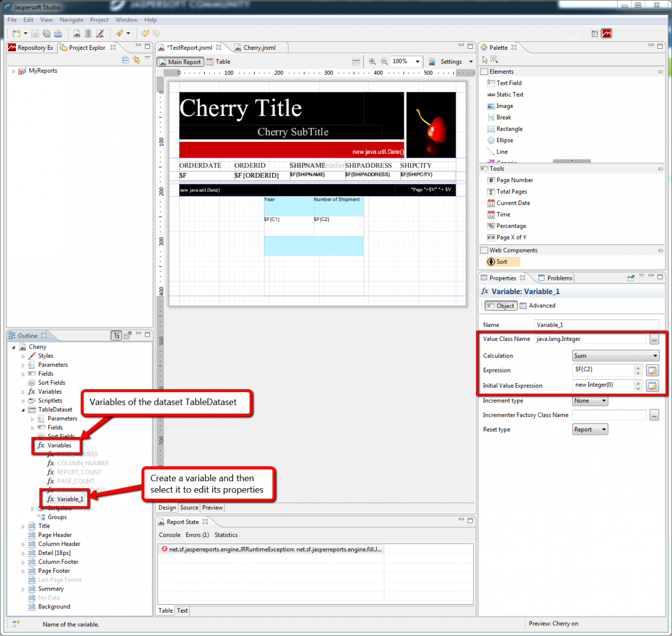Click the Save All toolbar icon
Viewport: 672px width, 636px height.
pos(47,33)
